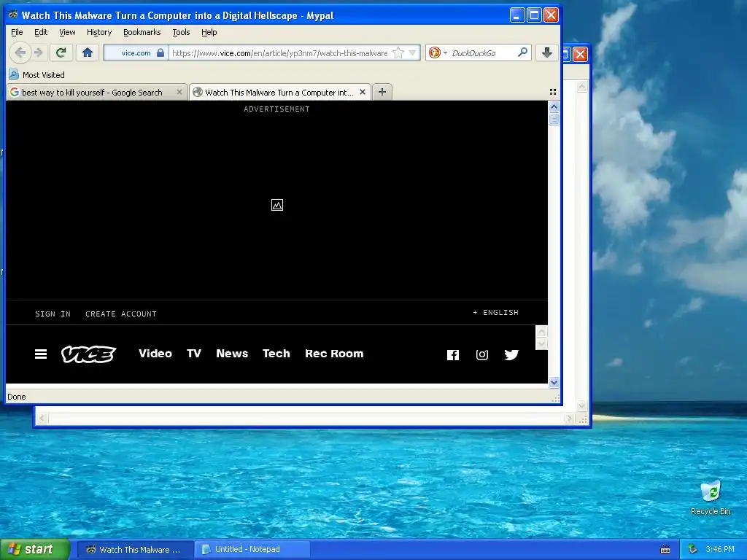Go back using the browser back arrow

click(x=20, y=52)
